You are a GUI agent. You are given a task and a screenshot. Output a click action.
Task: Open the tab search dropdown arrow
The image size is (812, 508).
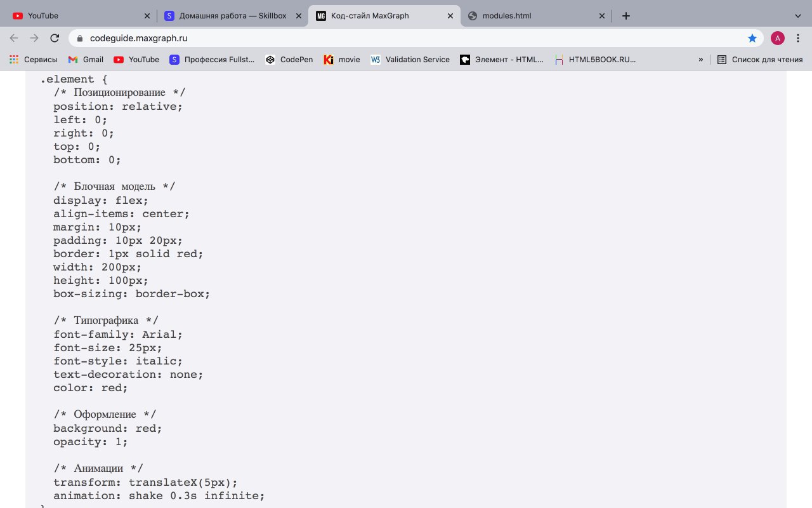click(798, 16)
